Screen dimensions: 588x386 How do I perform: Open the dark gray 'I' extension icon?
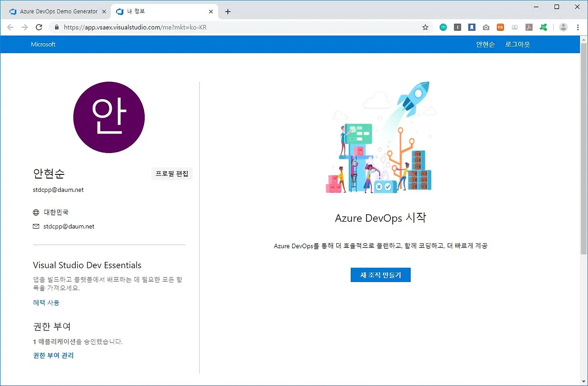tap(458, 27)
